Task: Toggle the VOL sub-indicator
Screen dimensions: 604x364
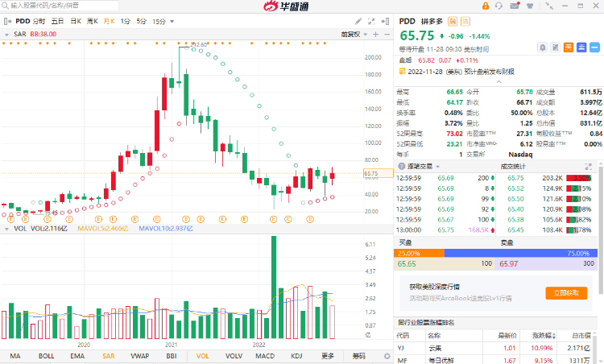Action: 203,356
